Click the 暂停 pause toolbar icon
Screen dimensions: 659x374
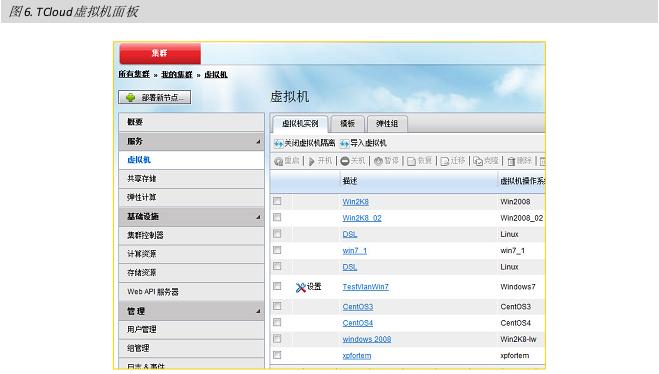click(378, 161)
